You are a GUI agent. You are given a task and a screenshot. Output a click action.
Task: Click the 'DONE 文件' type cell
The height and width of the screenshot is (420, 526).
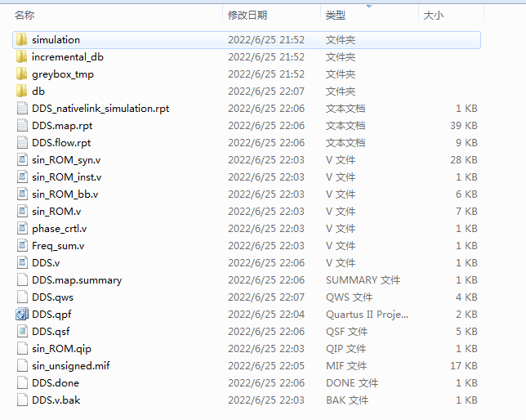coord(352,382)
